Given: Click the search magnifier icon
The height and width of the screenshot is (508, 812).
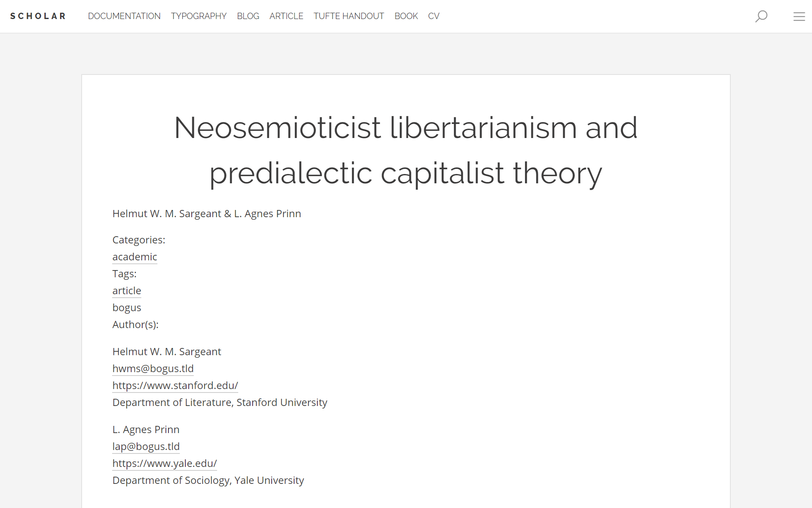Looking at the screenshot, I should [x=761, y=16].
